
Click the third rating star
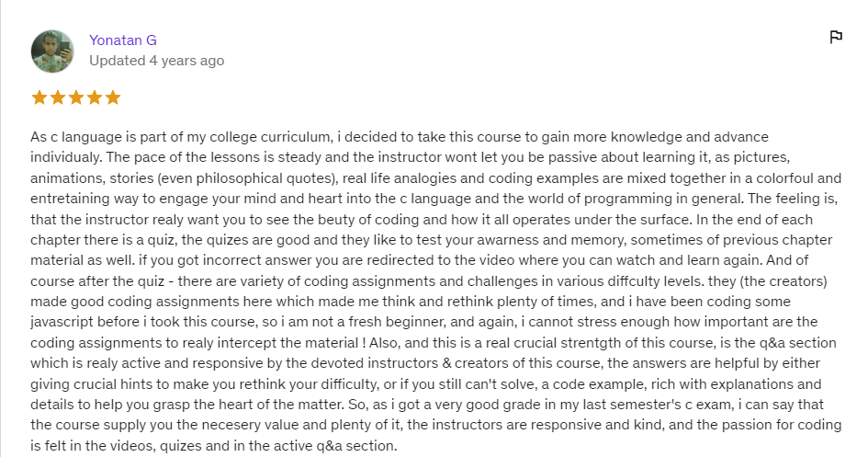tap(76, 97)
